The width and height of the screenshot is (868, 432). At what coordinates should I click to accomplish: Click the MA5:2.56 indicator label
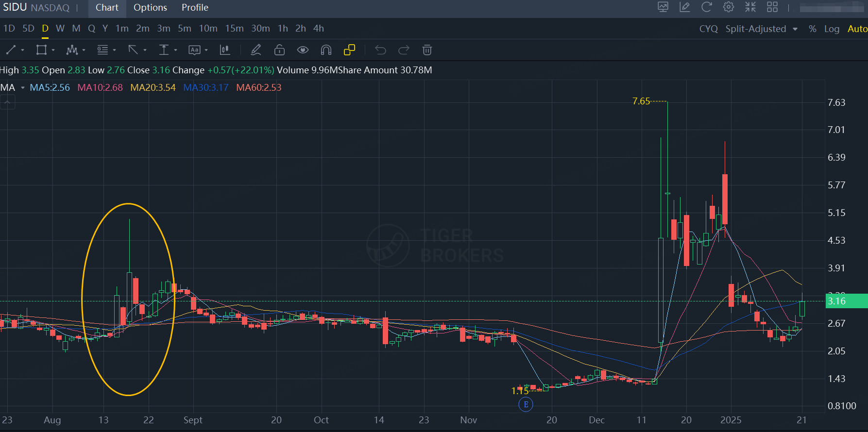click(x=50, y=88)
